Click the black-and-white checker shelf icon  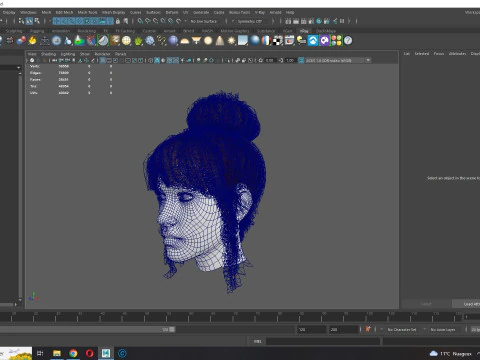point(278,41)
